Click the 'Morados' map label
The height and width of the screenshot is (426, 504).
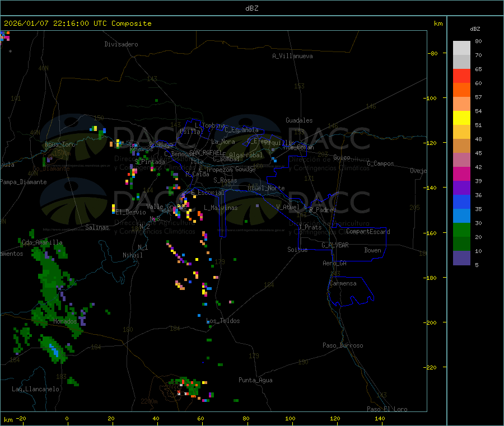(66, 321)
